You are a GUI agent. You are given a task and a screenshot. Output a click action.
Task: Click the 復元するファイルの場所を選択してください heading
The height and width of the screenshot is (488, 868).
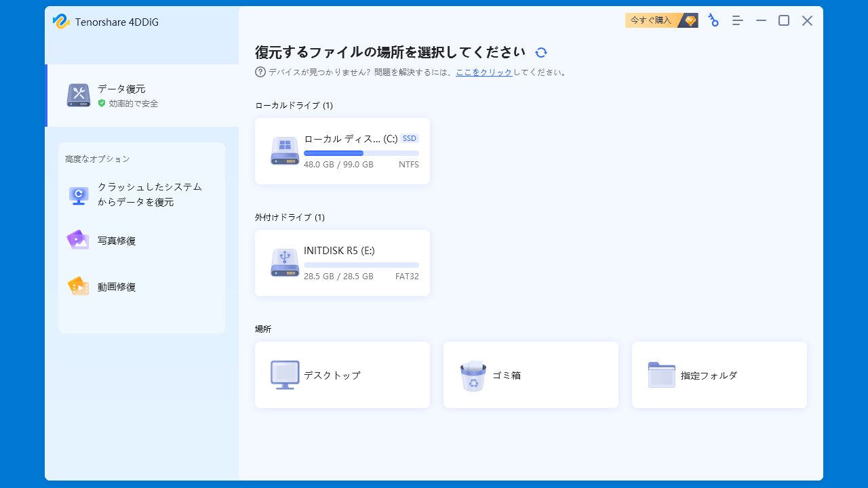click(390, 52)
